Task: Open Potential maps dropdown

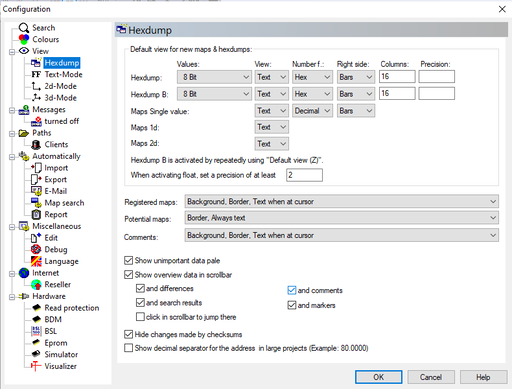Action: [x=342, y=218]
